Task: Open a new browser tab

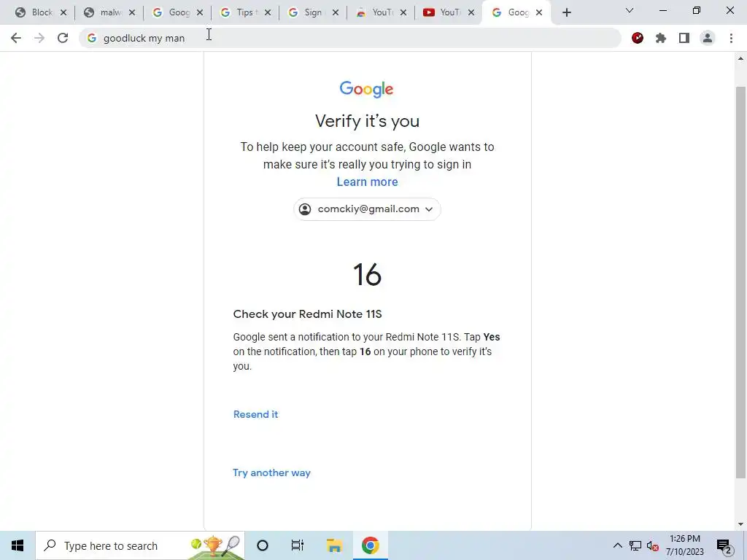Action: (x=566, y=13)
